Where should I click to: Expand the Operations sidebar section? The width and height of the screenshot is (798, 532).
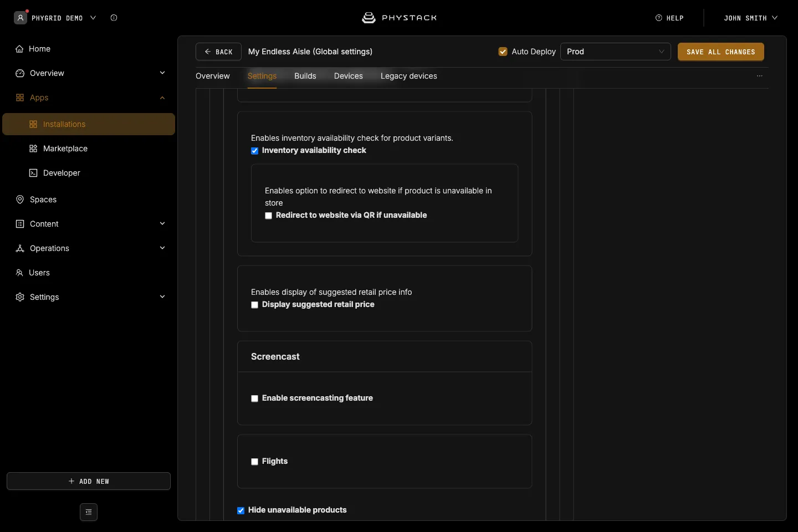pyautogui.click(x=162, y=248)
